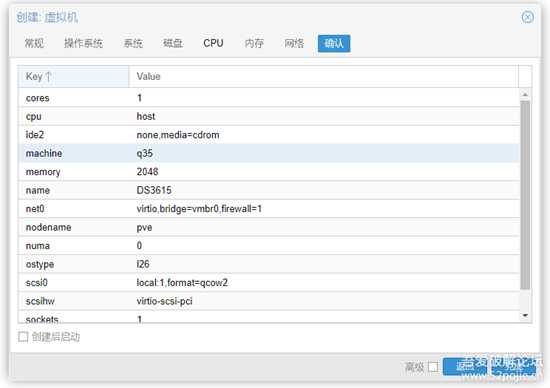
Task: Select the ostype row
Action: (x=269, y=264)
